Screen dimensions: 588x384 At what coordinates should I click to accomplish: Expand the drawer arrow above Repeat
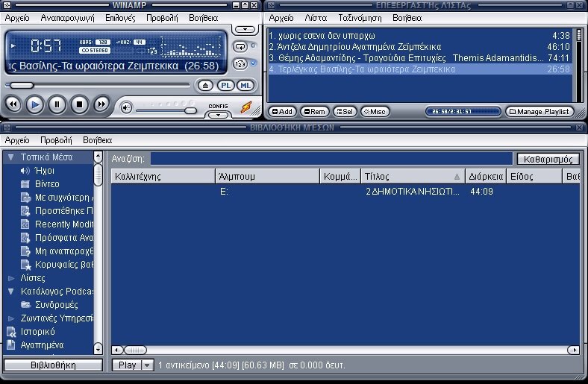(x=245, y=30)
